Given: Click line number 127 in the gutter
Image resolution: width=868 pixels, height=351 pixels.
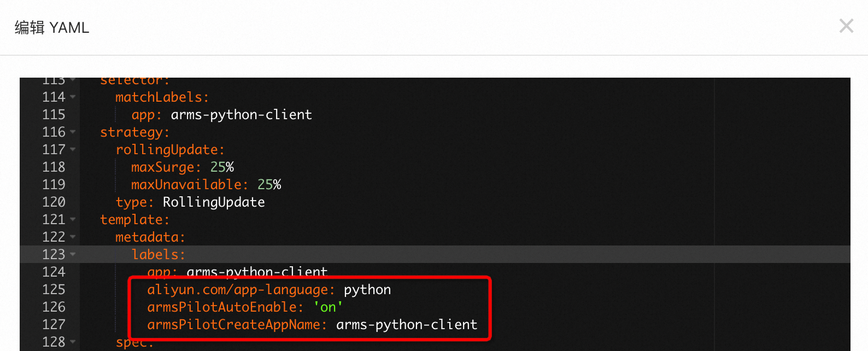Looking at the screenshot, I should [54, 325].
